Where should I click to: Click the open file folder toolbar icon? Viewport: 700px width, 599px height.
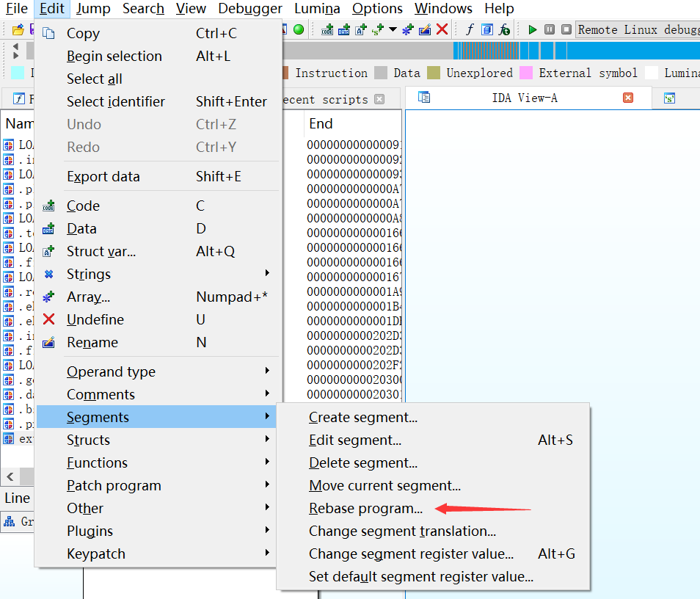pyautogui.click(x=18, y=30)
